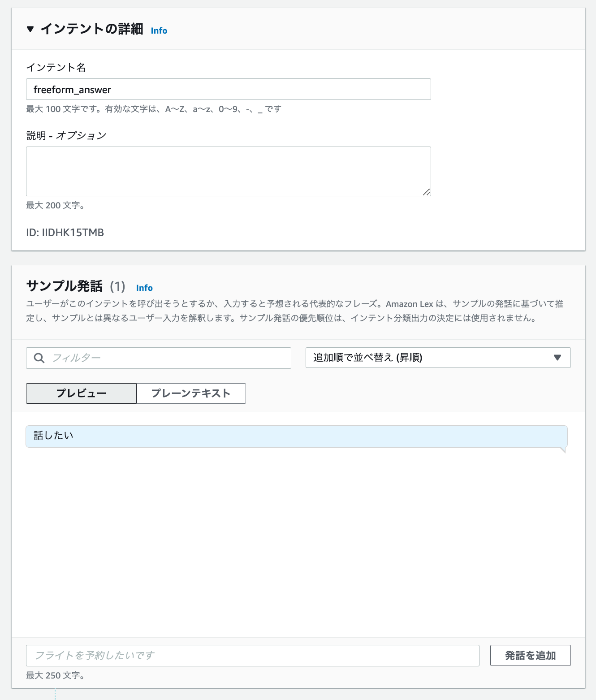
Task: Click the sort dropdown chevron arrow
Action: click(557, 358)
